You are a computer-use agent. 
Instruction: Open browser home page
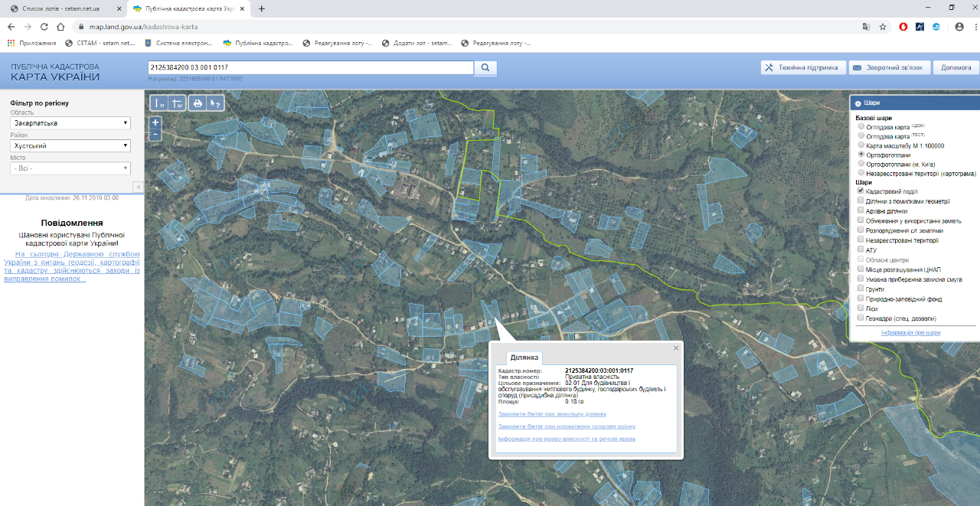pos(60,26)
